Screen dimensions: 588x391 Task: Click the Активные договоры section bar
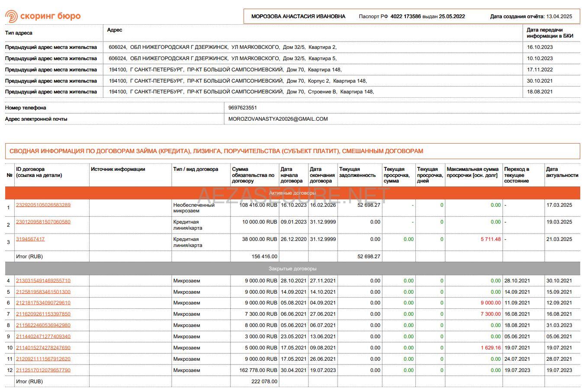coord(292,193)
